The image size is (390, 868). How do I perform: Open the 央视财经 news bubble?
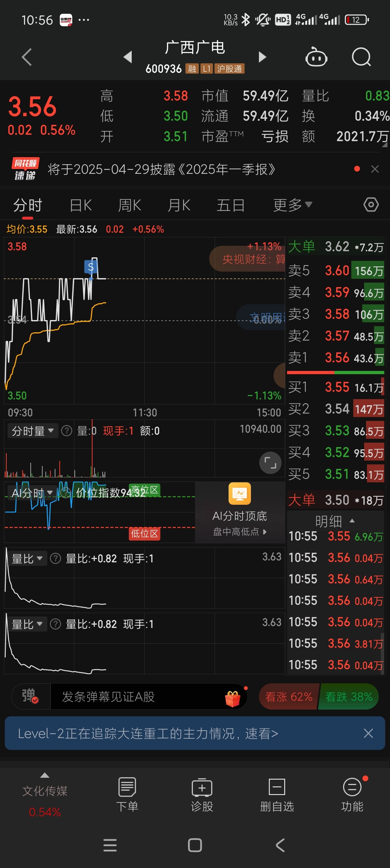point(247,258)
